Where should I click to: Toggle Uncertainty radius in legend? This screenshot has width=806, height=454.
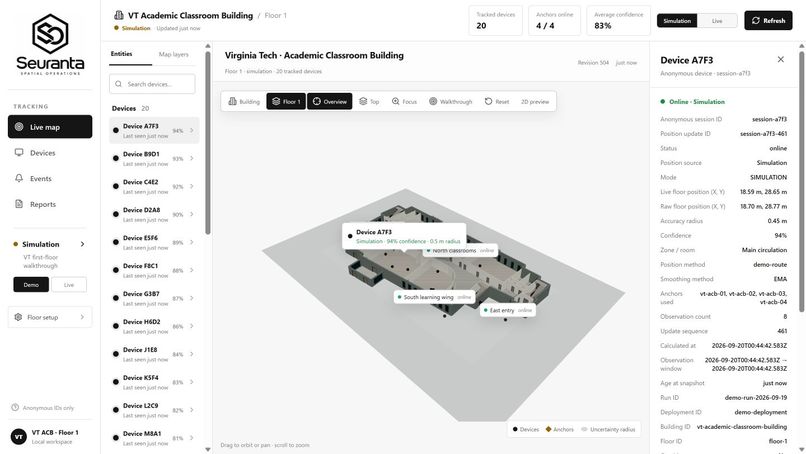[x=608, y=429]
